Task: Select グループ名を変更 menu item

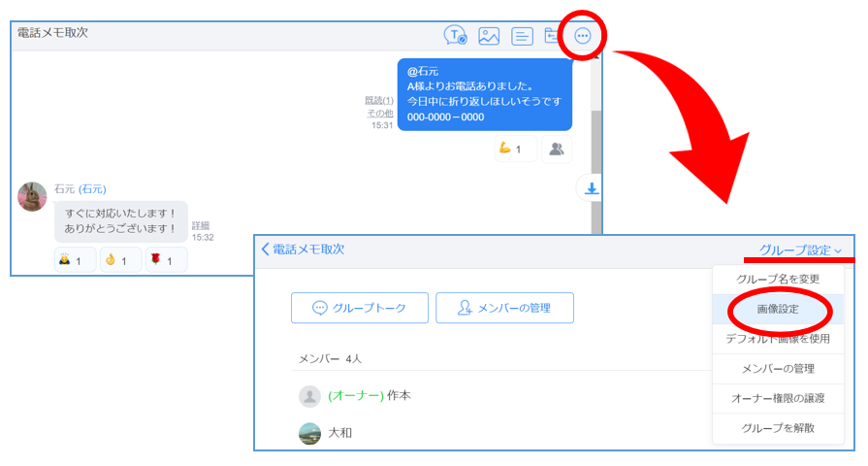Action: (x=778, y=279)
